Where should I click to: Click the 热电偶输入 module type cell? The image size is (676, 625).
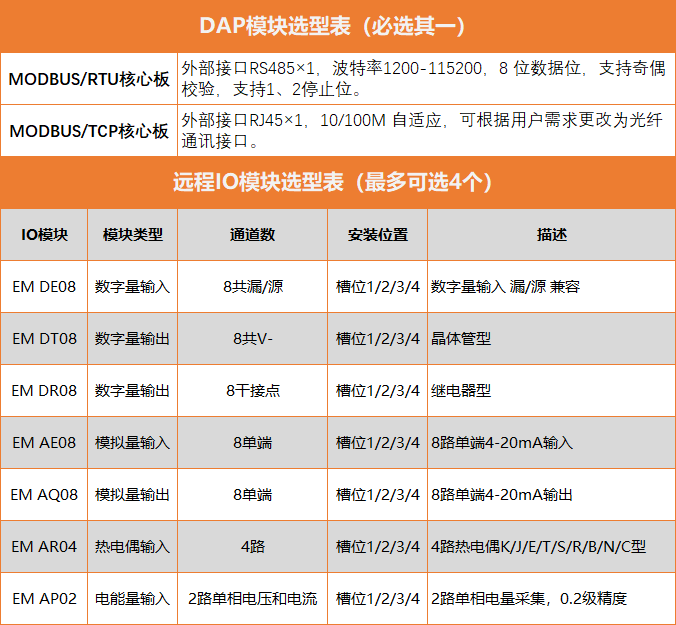[x=133, y=547]
